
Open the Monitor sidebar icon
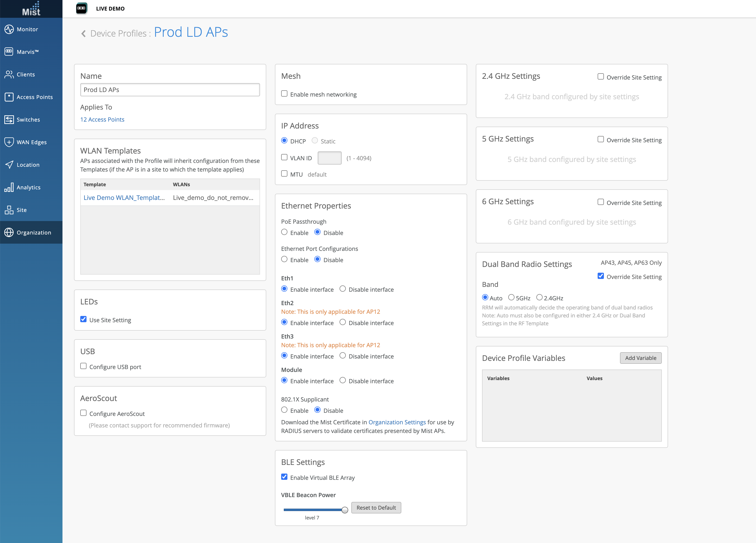(x=9, y=29)
